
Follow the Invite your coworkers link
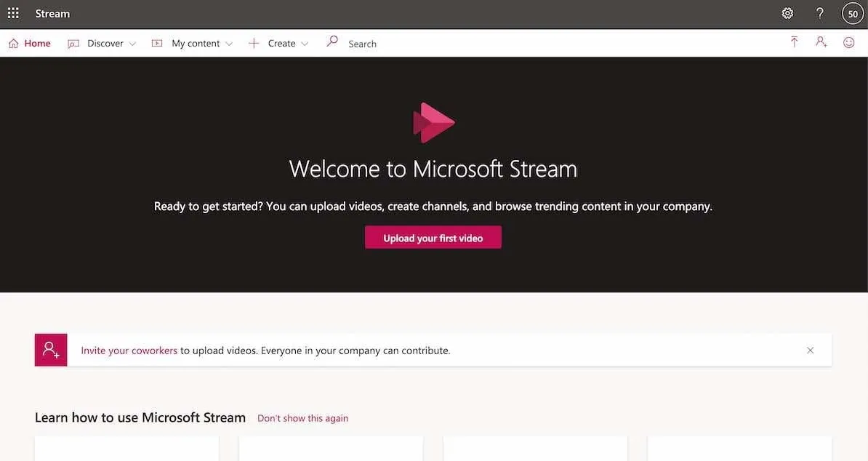129,350
